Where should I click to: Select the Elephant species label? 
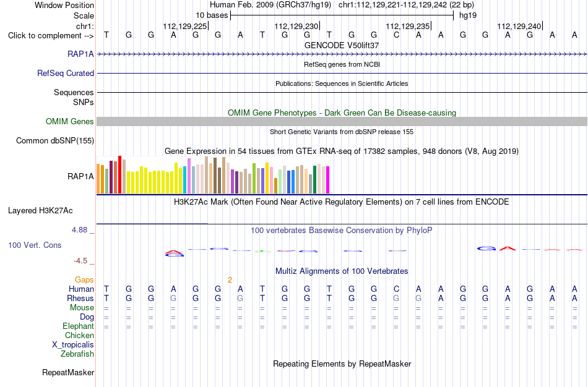[x=78, y=326]
